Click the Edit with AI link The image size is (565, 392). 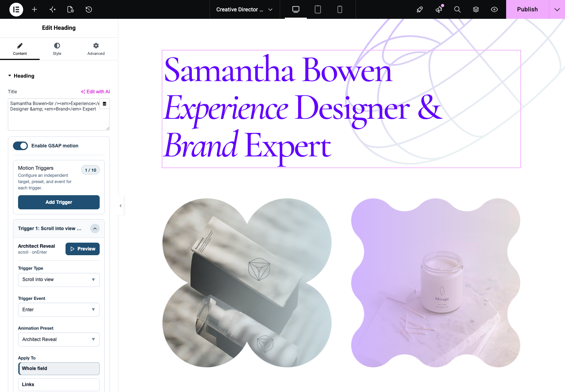click(95, 92)
